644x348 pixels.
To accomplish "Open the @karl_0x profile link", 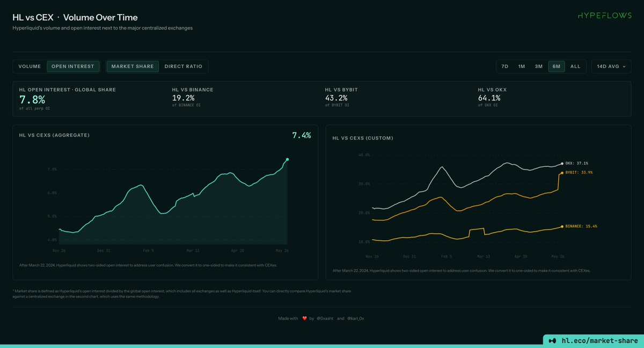I will tap(356, 318).
